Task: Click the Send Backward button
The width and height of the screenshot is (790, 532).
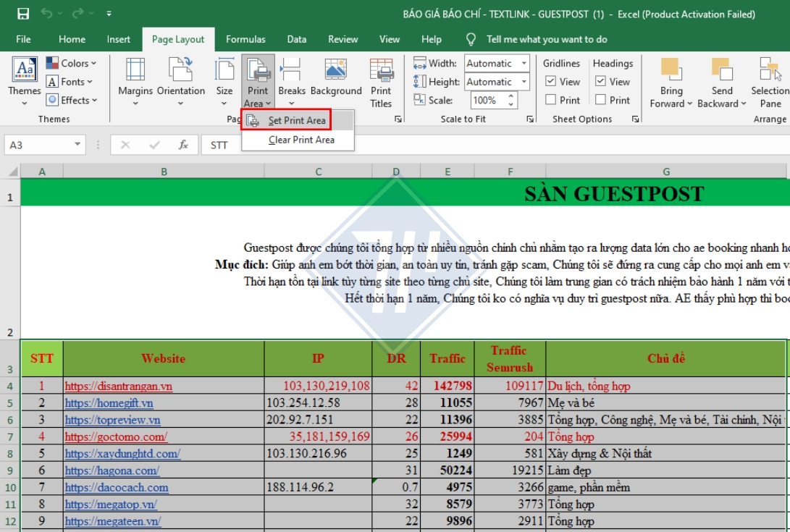Action: pyautogui.click(x=721, y=83)
